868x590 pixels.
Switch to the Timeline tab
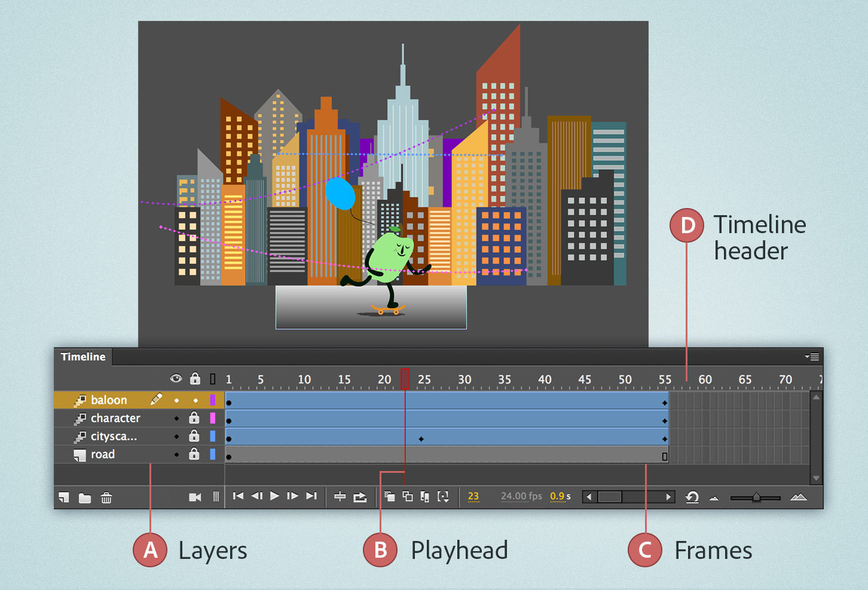pyautogui.click(x=82, y=356)
